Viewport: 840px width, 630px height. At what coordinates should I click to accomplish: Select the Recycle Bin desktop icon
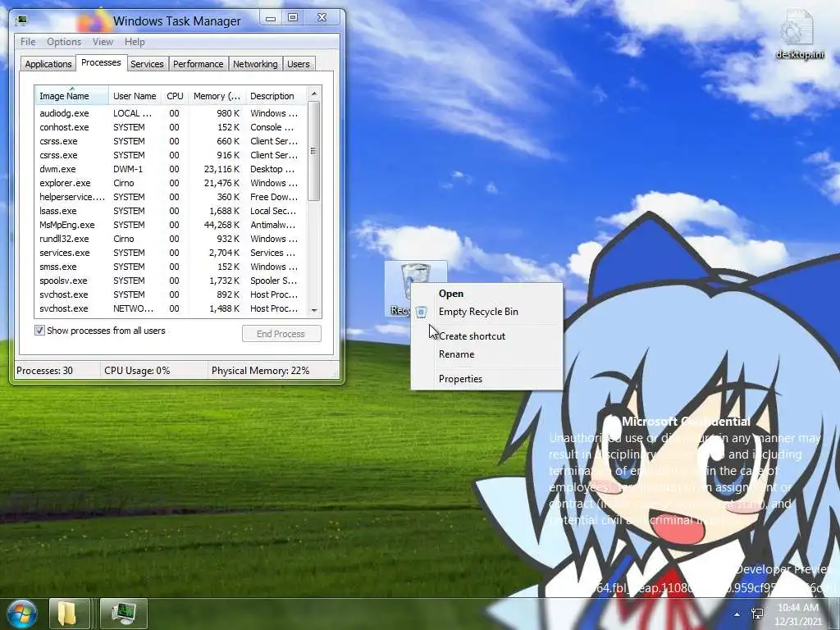point(415,288)
